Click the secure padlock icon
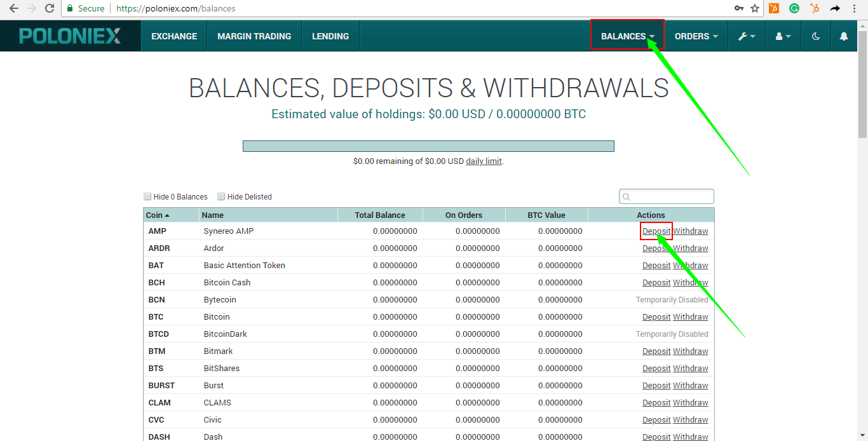 71,9
